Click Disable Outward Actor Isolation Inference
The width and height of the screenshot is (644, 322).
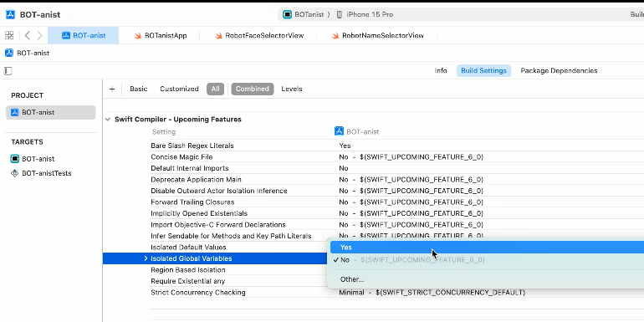[x=218, y=191]
